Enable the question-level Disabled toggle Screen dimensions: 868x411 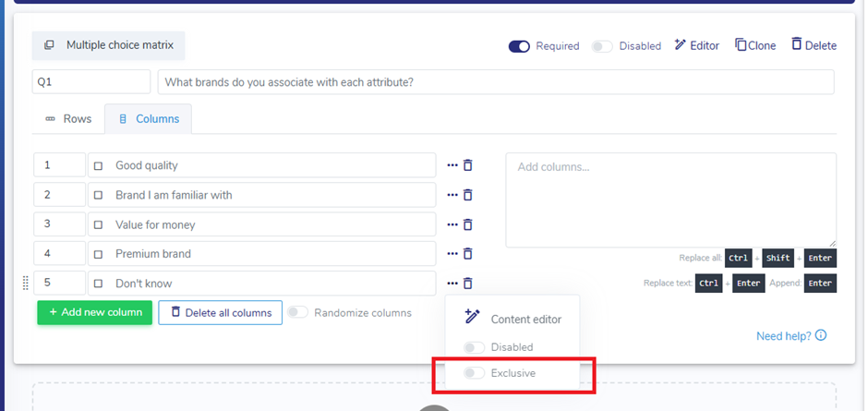(x=602, y=46)
